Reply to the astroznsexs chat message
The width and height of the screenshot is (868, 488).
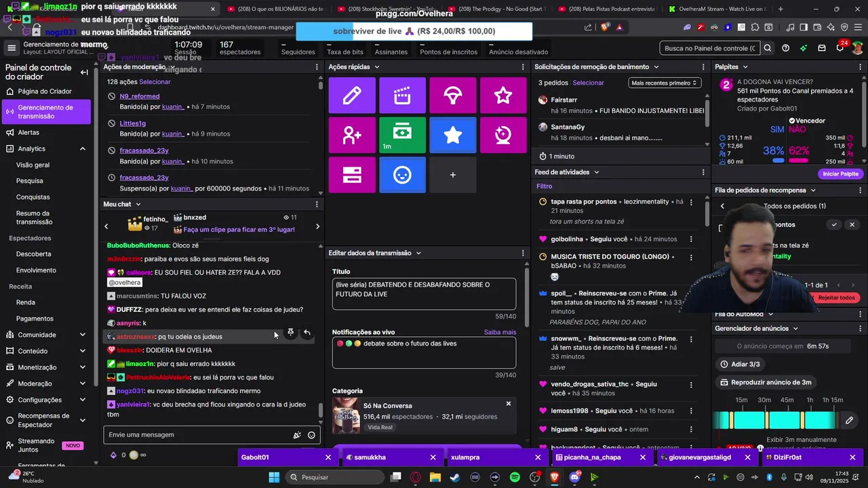tap(307, 332)
